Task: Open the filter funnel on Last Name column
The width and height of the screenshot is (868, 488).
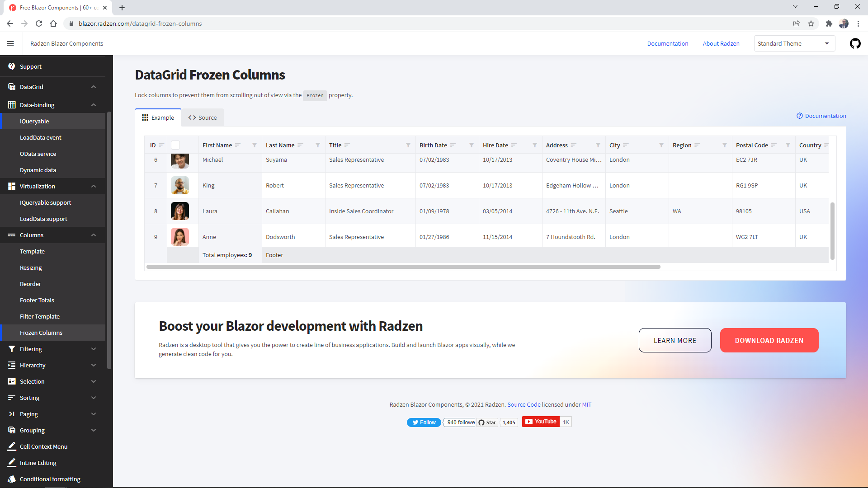Action: [x=317, y=145]
